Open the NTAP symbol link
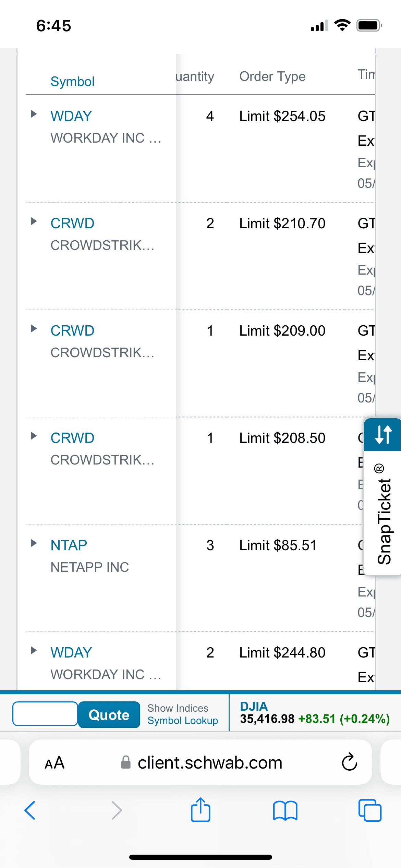 [69, 545]
